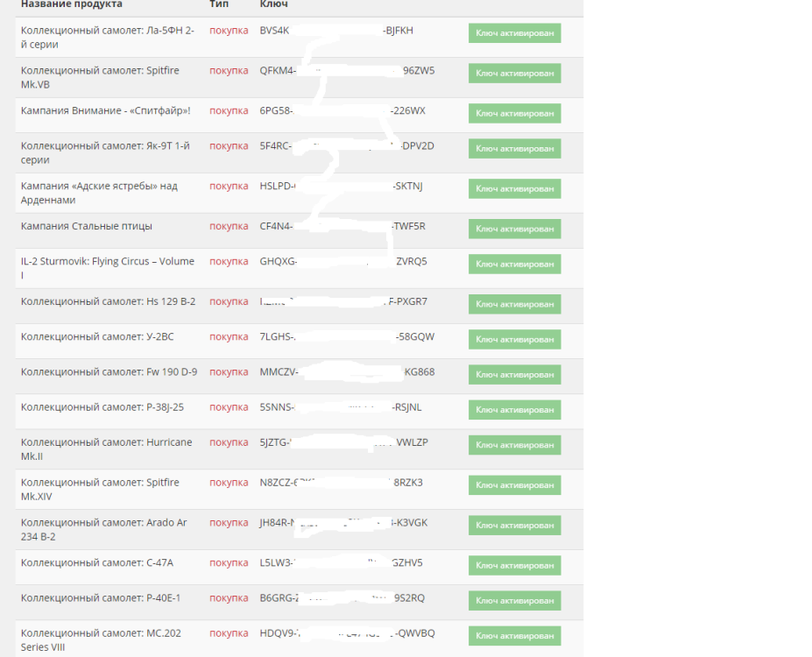Click 'Ключ активирован' button for Spitfire Mk.XIV
The width and height of the screenshot is (812, 657).
514,485
